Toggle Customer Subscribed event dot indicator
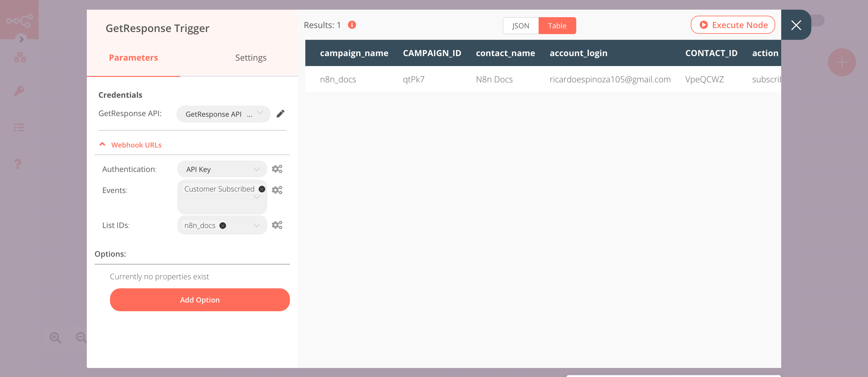The width and height of the screenshot is (868, 377). click(x=263, y=189)
